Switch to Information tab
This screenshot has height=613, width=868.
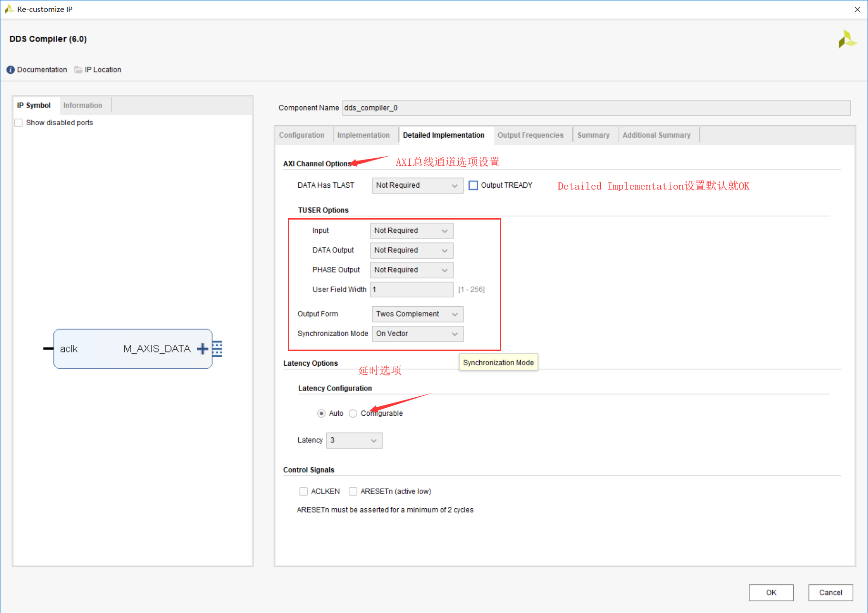(83, 105)
